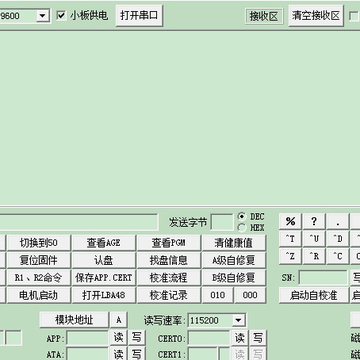Open the 读写速率 115200 dropdown
This screenshot has width=360, height=360.
238,320
